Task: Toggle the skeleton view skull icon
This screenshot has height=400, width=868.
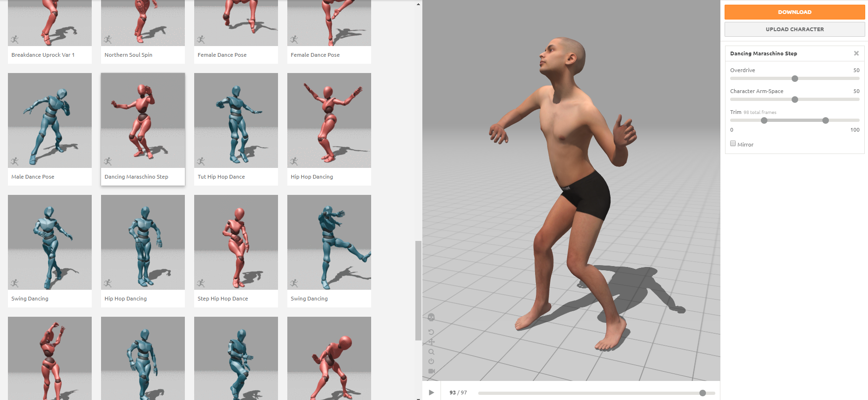Action: (x=431, y=317)
